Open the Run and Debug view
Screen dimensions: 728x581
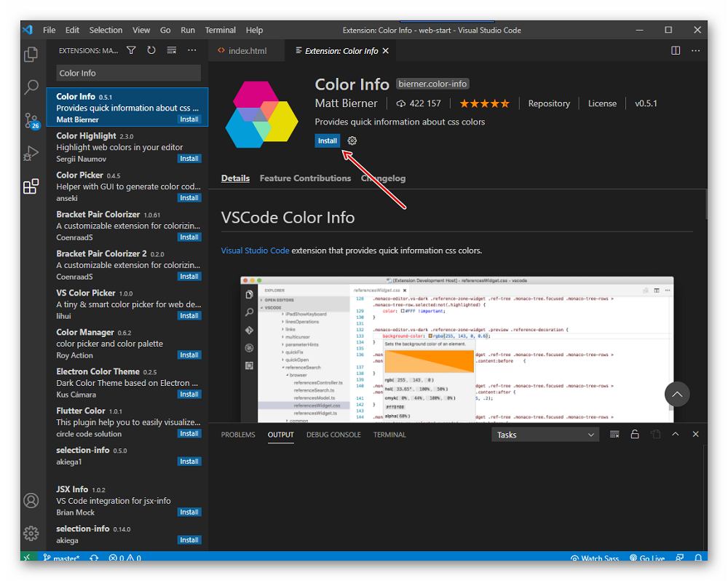31,154
